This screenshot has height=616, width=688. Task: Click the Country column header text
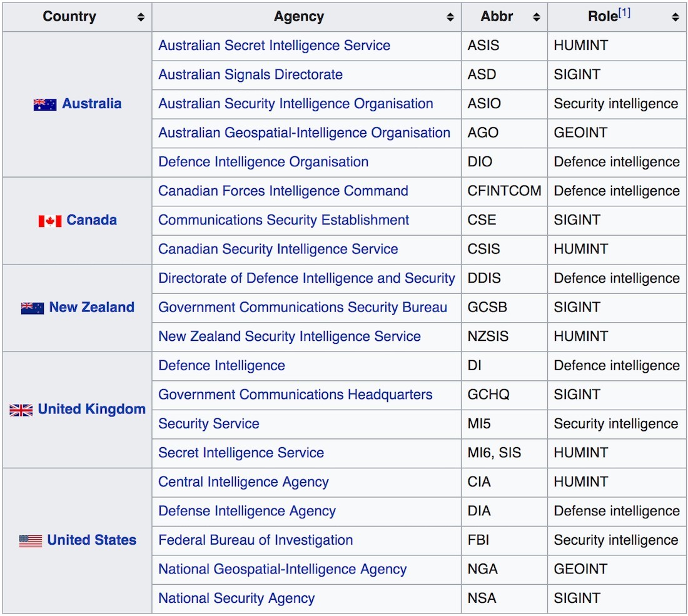[69, 16]
